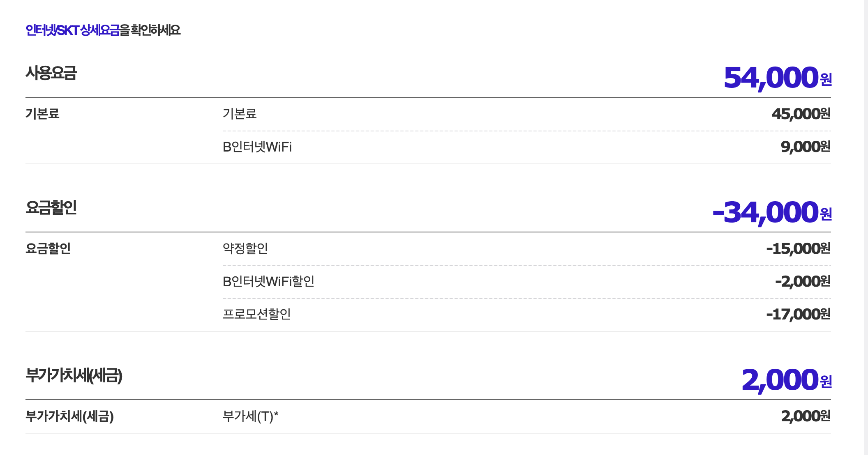Click the 사용요금 section heading
Viewport: 868px width, 455px height.
pos(51,73)
